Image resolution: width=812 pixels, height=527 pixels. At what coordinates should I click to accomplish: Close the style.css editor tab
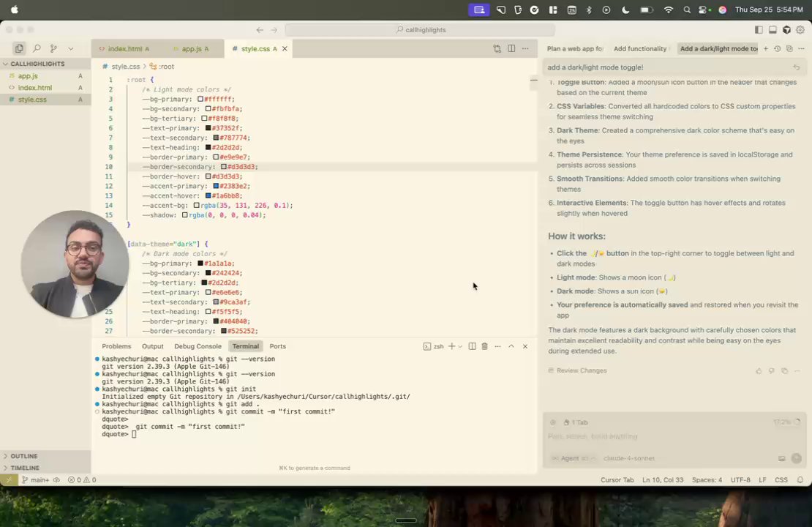[x=285, y=49]
